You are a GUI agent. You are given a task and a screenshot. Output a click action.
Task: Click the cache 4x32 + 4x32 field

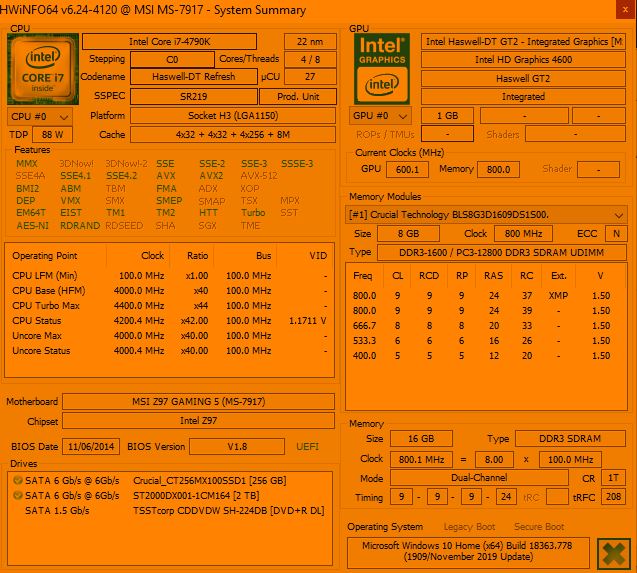tap(233, 135)
